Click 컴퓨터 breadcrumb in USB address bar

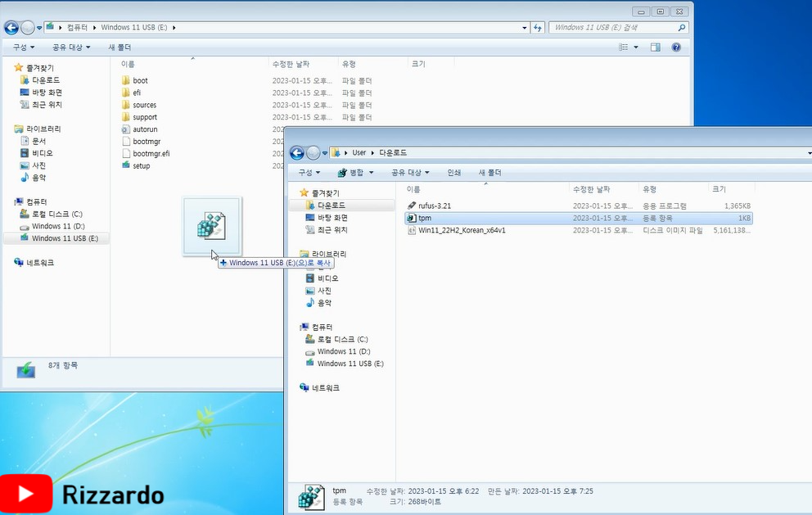[77, 28]
